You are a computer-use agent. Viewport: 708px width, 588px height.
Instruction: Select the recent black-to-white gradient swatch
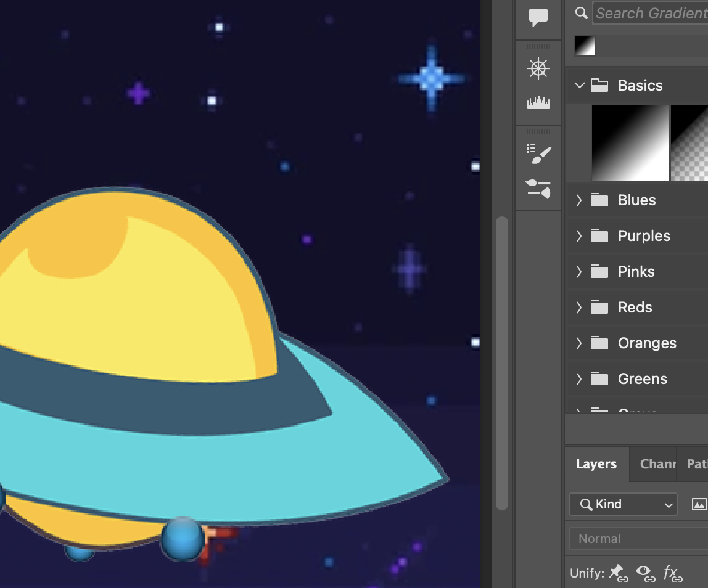[584, 46]
